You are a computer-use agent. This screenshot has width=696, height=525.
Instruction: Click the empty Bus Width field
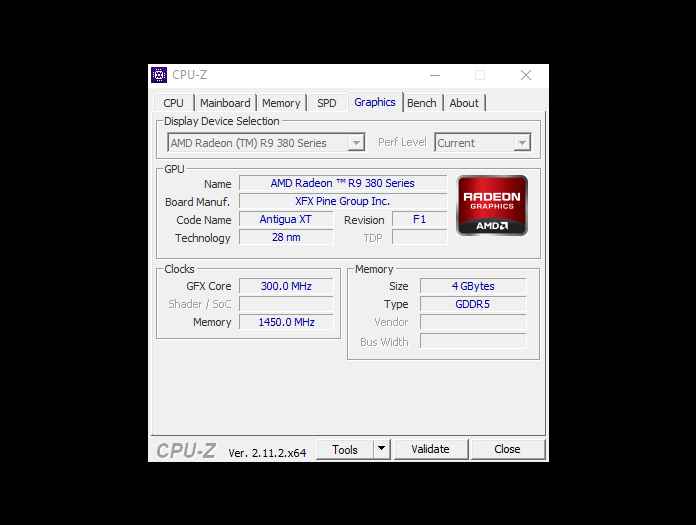pos(473,341)
